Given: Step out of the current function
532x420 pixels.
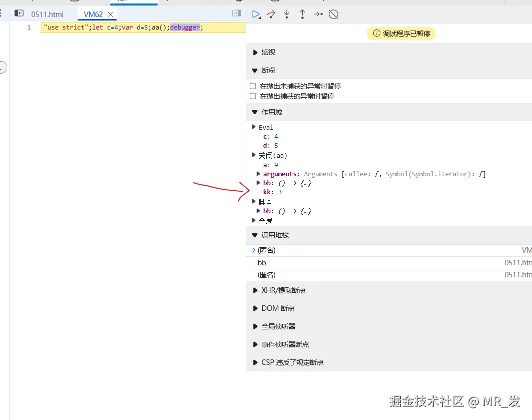Looking at the screenshot, I should pos(302,14).
